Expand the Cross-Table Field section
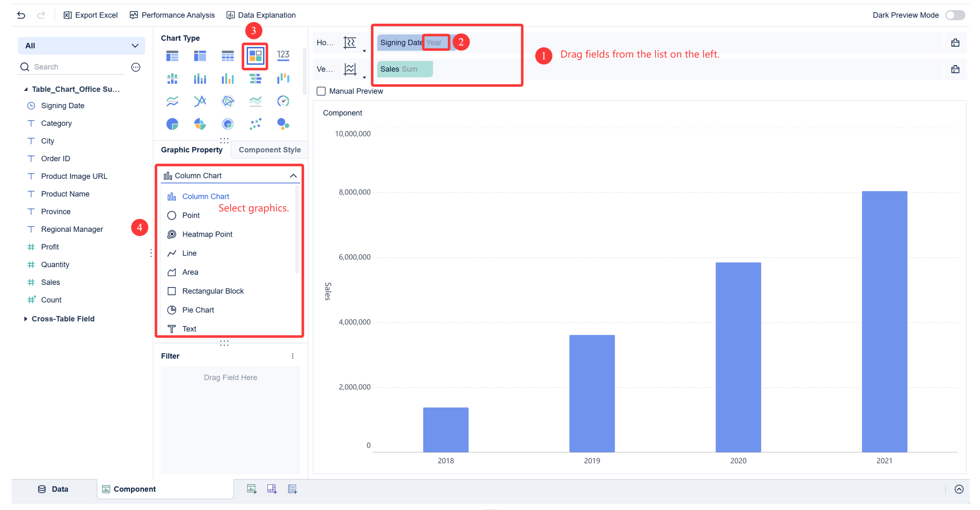The height and width of the screenshot is (510, 980). [x=26, y=319]
